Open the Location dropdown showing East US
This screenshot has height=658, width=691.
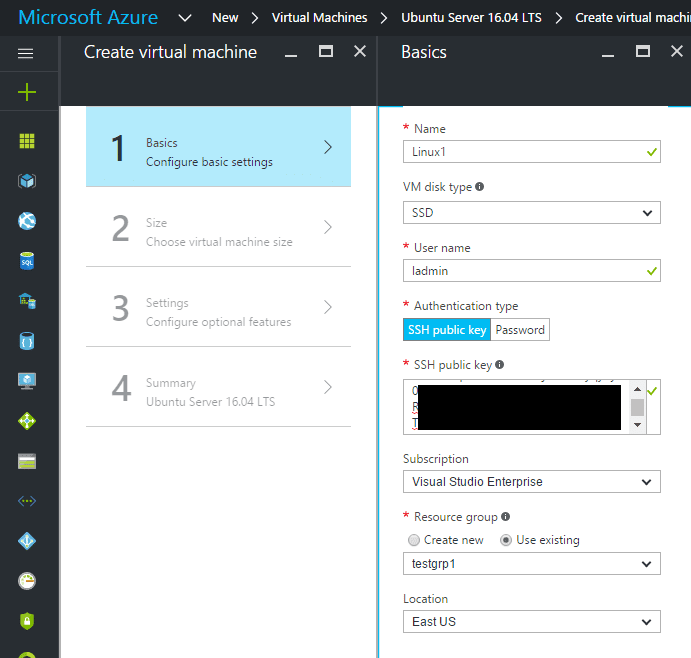(x=531, y=622)
